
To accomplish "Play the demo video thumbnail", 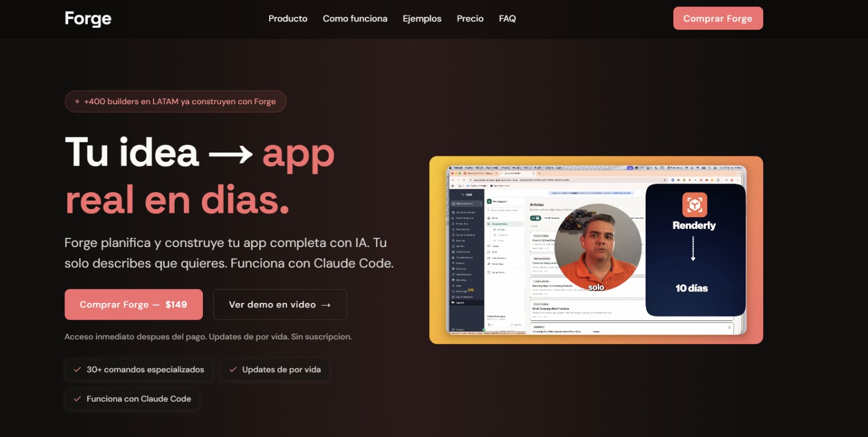I will 596,250.
